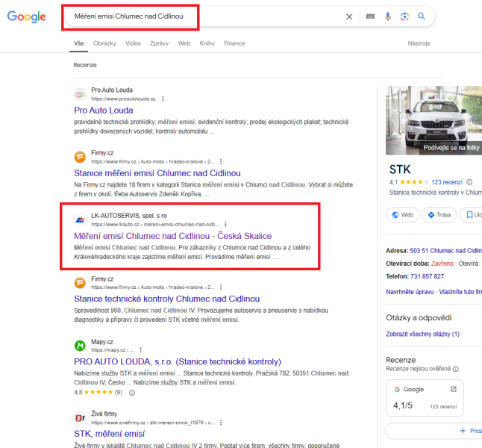Click the info icon next to 123 recenzí
Viewport: 482px width, 448px height.
coord(469,182)
